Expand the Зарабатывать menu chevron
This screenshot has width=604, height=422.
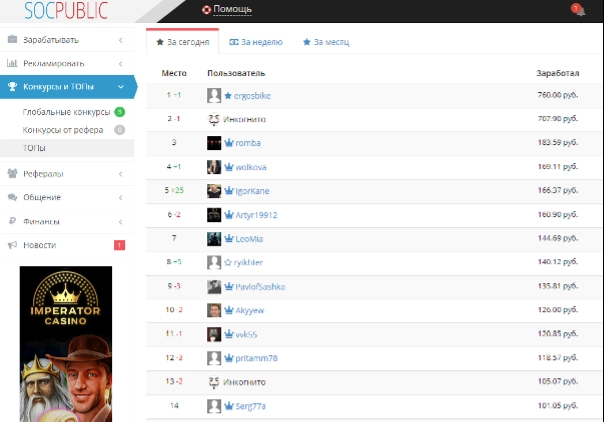coord(121,40)
